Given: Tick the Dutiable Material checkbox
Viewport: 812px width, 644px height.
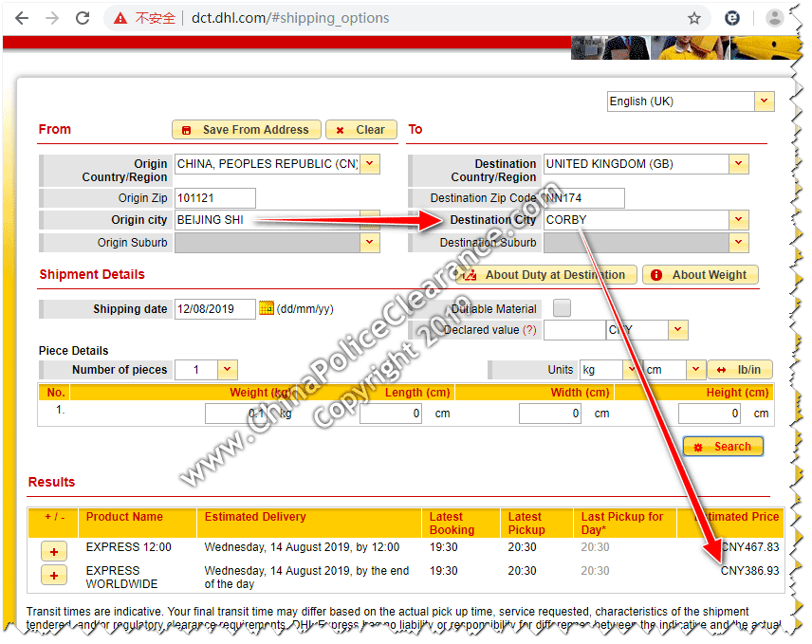Looking at the screenshot, I should [562, 308].
